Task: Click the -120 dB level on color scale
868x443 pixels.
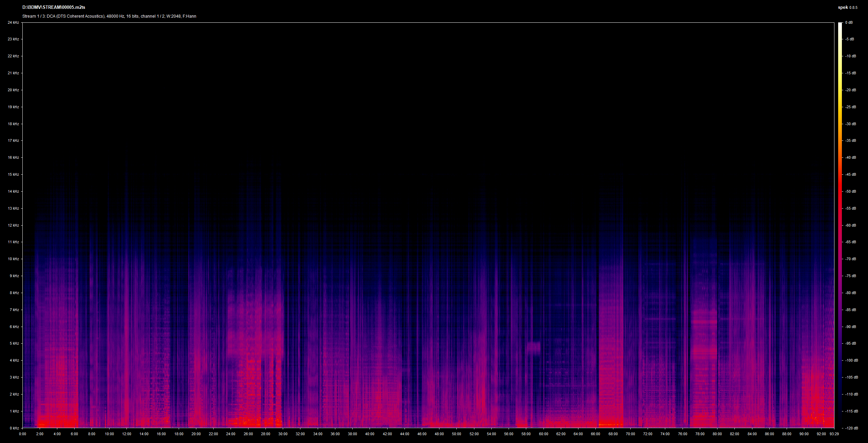Action: click(852, 428)
